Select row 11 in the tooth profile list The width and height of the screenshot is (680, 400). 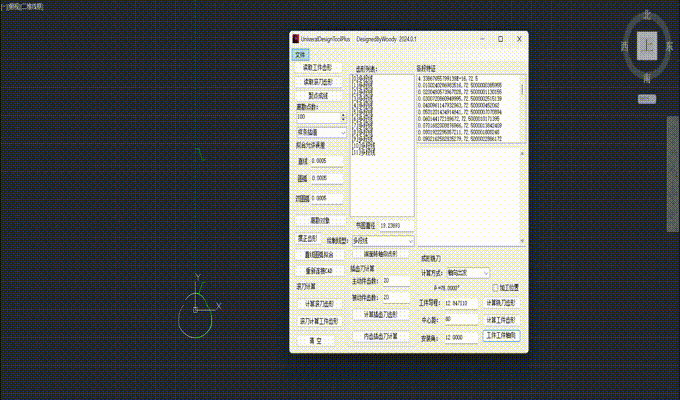(x=364, y=153)
